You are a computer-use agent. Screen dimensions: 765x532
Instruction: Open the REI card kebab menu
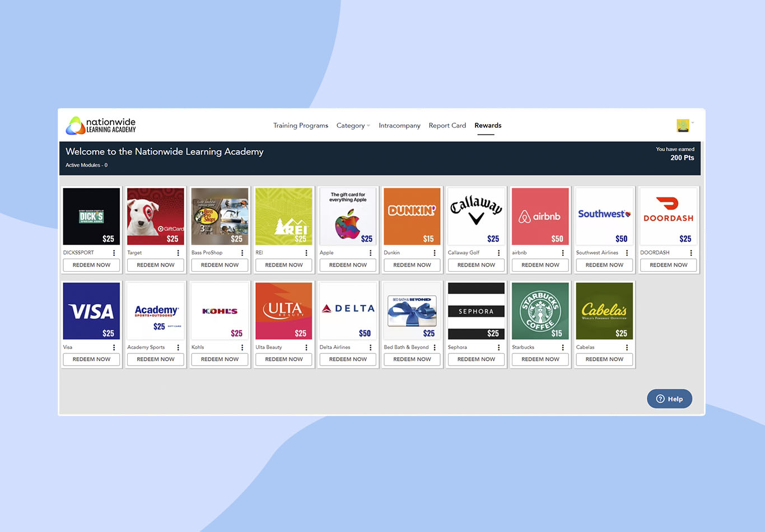306,253
